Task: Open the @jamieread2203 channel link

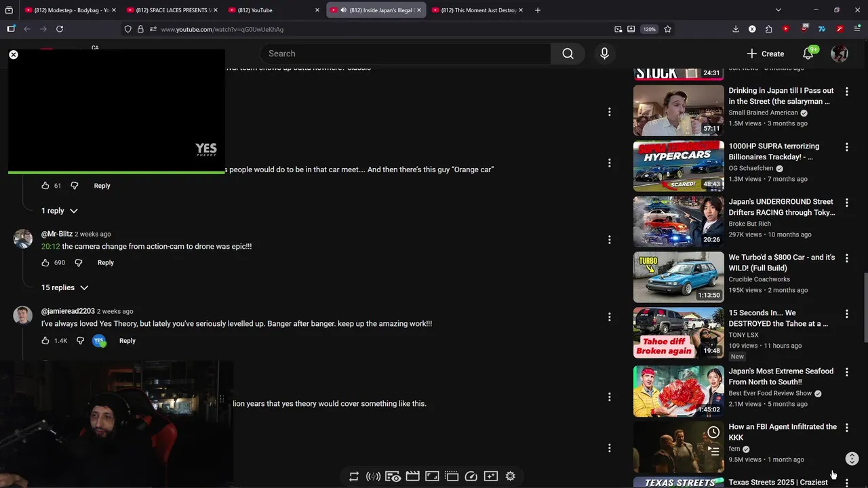Action: [68, 311]
